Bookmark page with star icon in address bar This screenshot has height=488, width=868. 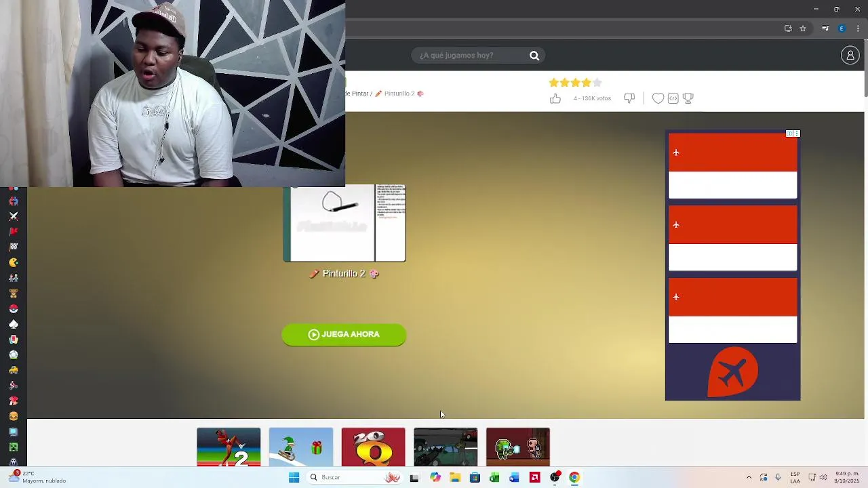point(803,28)
